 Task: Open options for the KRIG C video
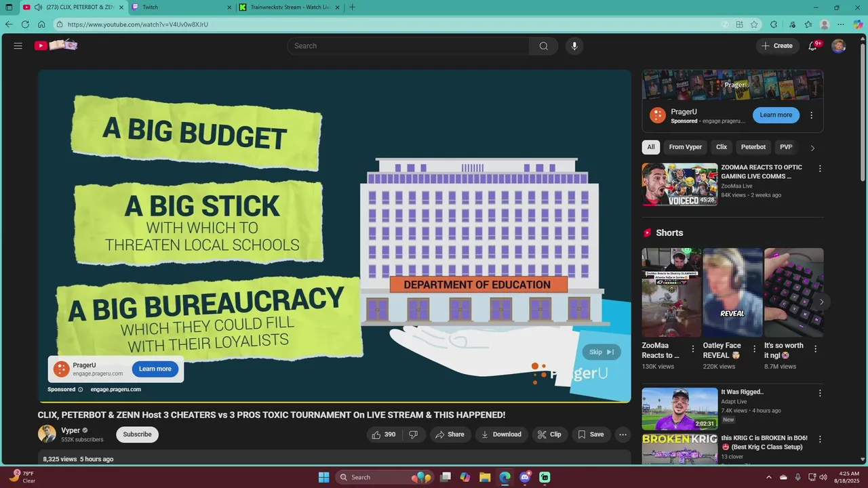coord(820,440)
